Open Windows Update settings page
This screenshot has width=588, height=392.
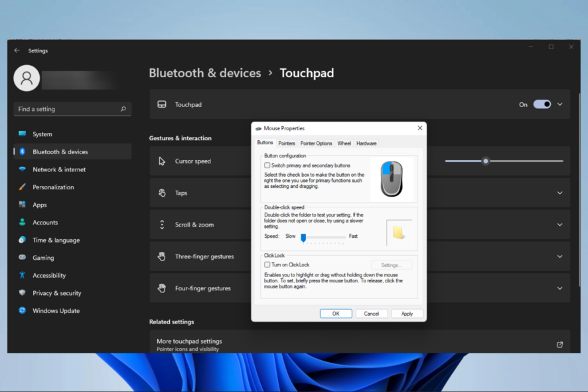(72, 310)
